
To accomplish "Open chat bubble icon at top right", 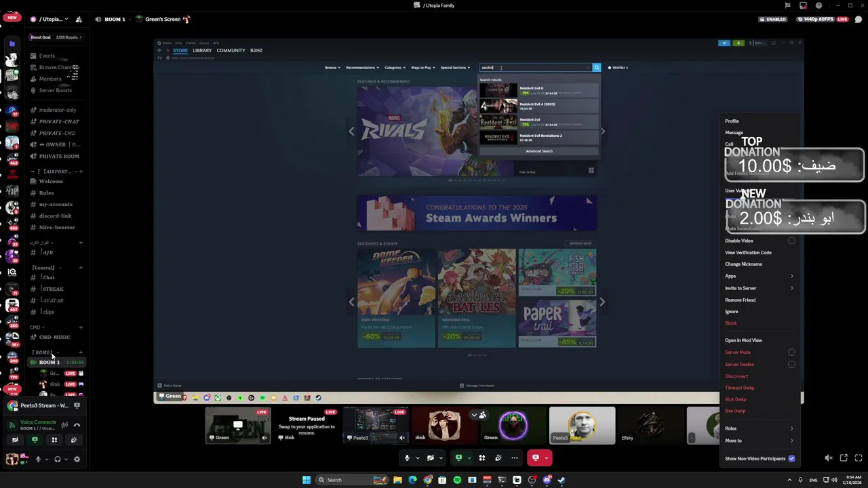I will pyautogui.click(x=859, y=19).
